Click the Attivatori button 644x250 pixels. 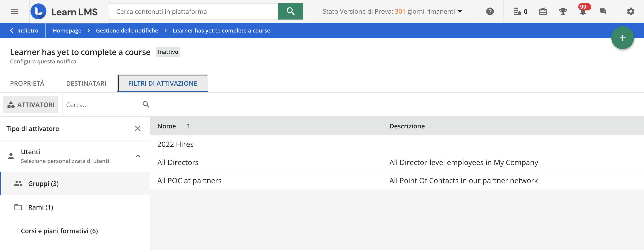pyautogui.click(x=31, y=104)
